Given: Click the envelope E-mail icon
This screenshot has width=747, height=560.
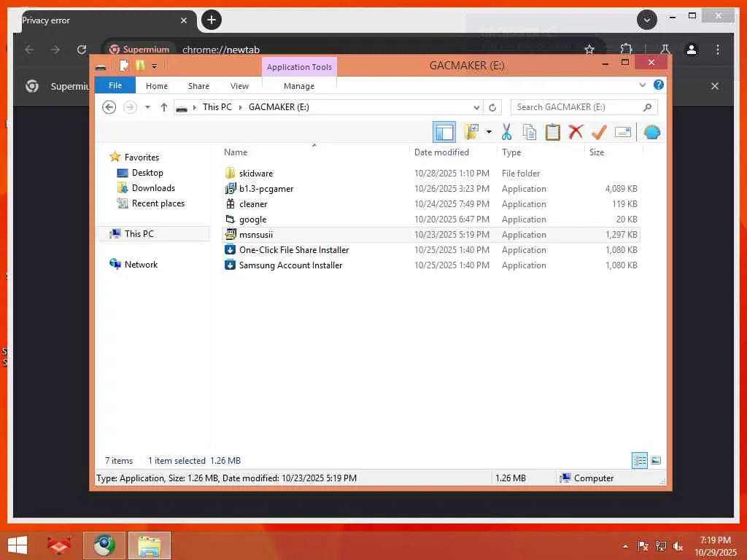Looking at the screenshot, I should point(623,132).
